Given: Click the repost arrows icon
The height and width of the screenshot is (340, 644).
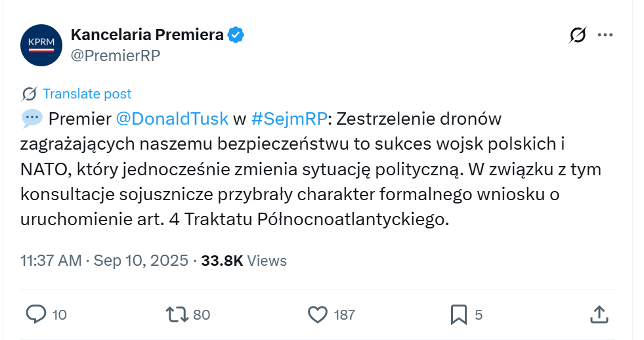Looking at the screenshot, I should (177, 314).
